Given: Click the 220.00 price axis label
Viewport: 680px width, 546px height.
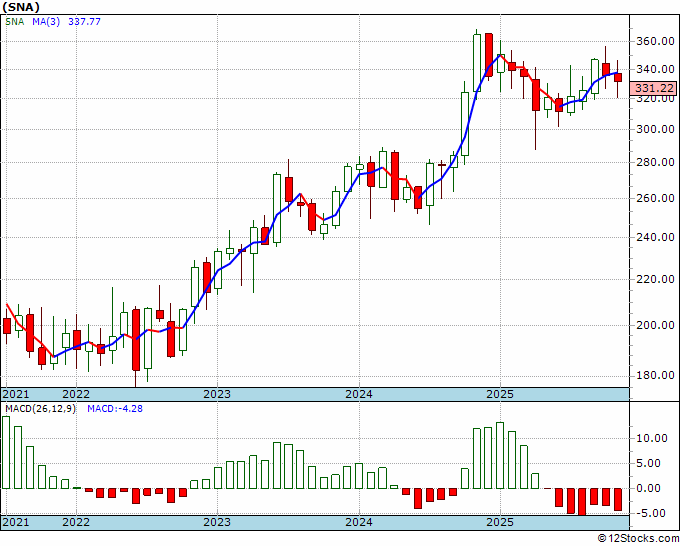Looking at the screenshot, I should click(x=655, y=279).
